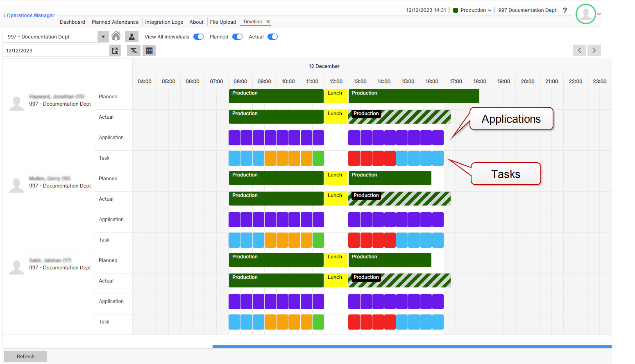Click the green task block in first Task row
Image resolution: width=635 pixels, height=364 pixels.
tap(318, 158)
